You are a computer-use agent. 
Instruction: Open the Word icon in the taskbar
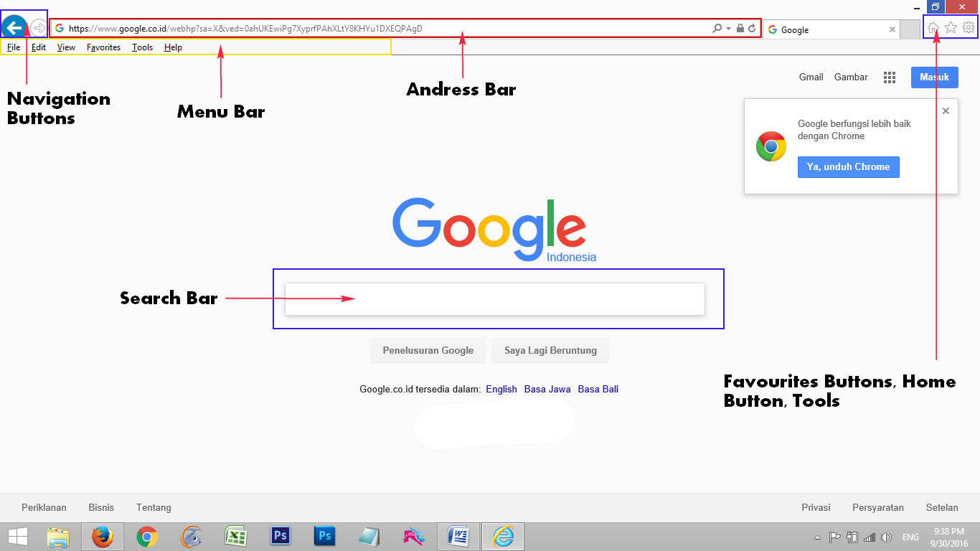click(458, 537)
